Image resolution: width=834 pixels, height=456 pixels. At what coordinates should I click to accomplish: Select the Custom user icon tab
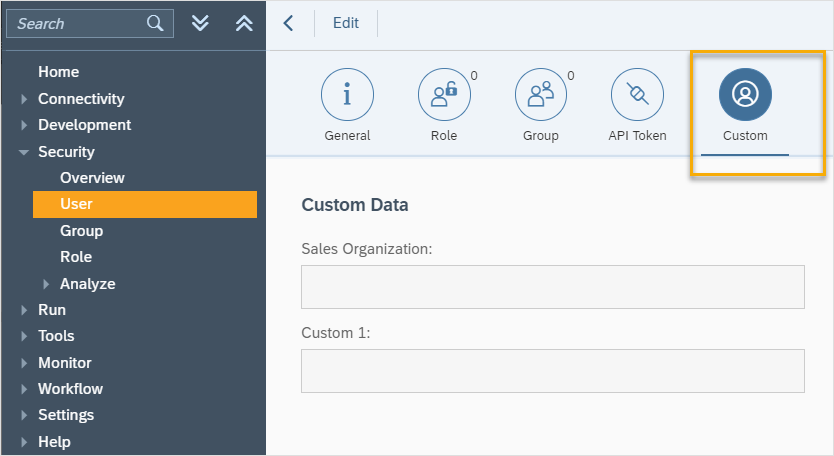[x=745, y=95]
